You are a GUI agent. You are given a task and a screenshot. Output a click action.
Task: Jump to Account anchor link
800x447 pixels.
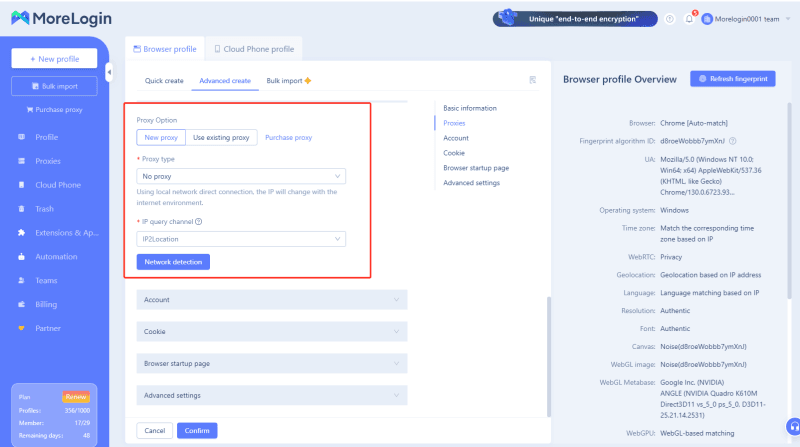pos(456,138)
